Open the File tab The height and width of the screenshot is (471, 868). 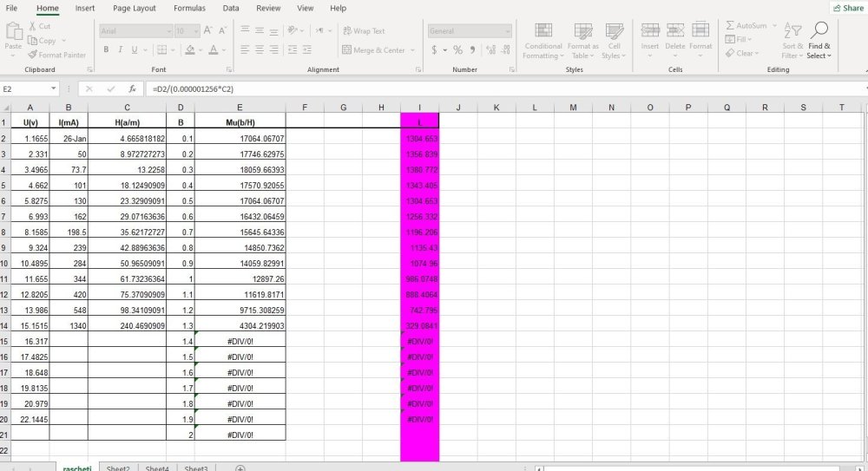point(11,8)
